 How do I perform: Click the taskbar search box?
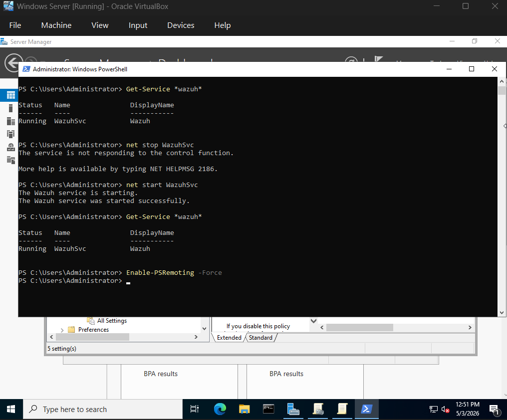[103, 410]
